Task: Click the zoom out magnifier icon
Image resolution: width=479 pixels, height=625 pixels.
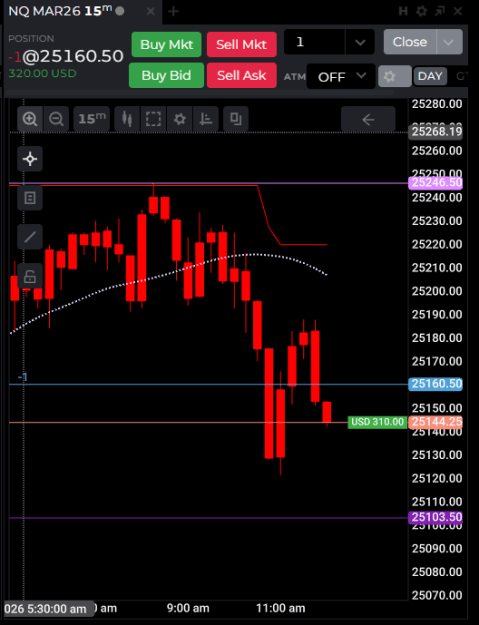Action: [x=56, y=119]
